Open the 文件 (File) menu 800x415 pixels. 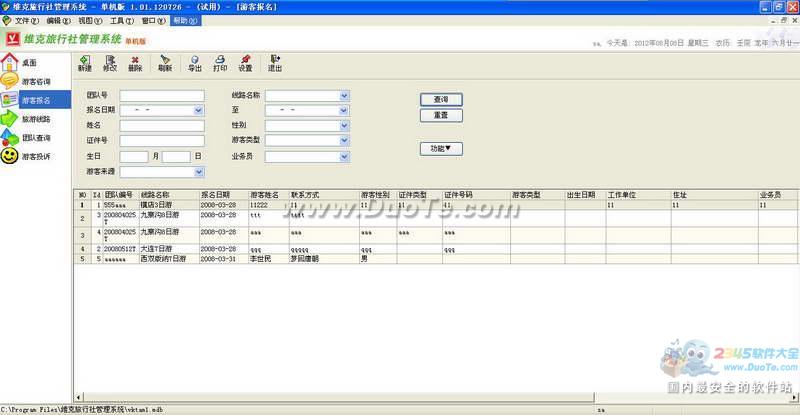(x=26, y=20)
